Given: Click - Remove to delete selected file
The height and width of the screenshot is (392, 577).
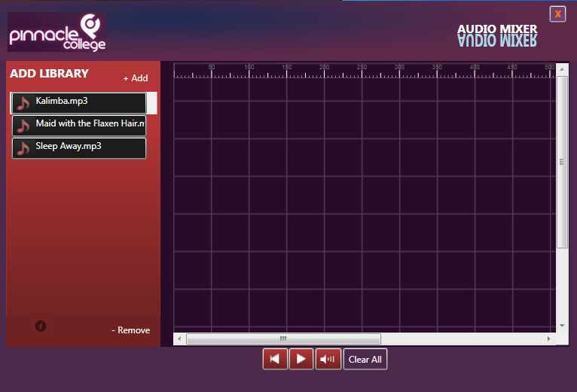Looking at the screenshot, I should tap(130, 330).
